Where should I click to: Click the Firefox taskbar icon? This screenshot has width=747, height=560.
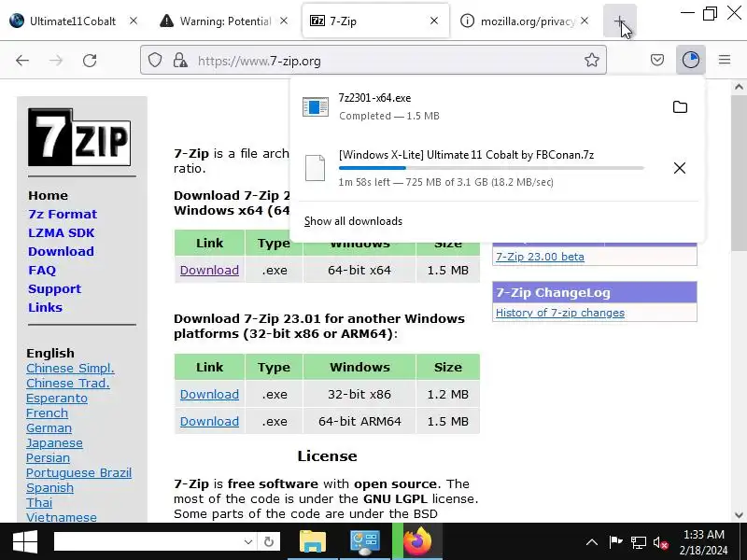pos(416,541)
